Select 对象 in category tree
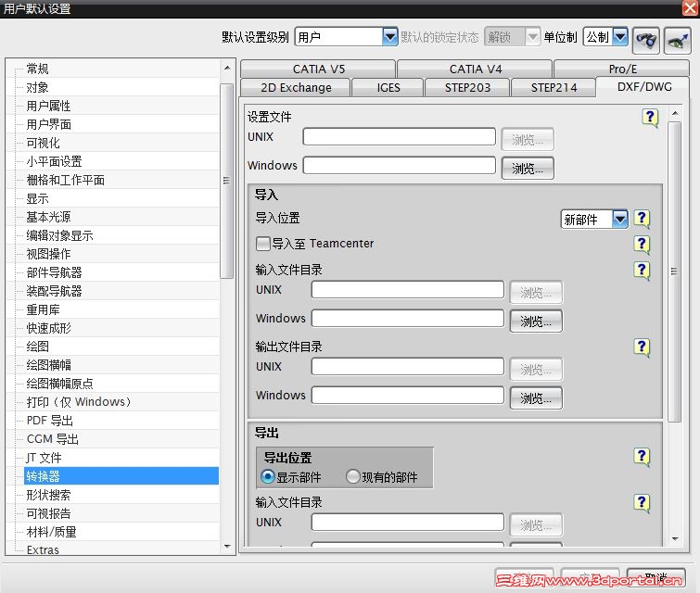The height and width of the screenshot is (593, 700). click(37, 87)
